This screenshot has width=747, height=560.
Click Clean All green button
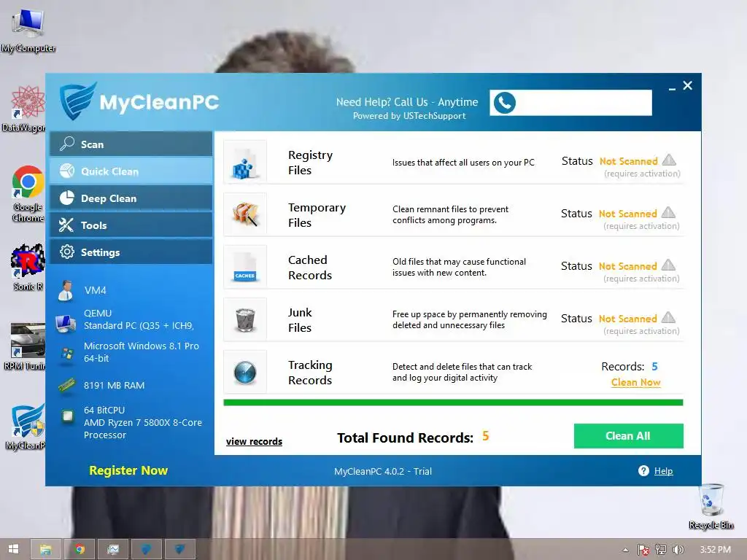[x=628, y=436]
